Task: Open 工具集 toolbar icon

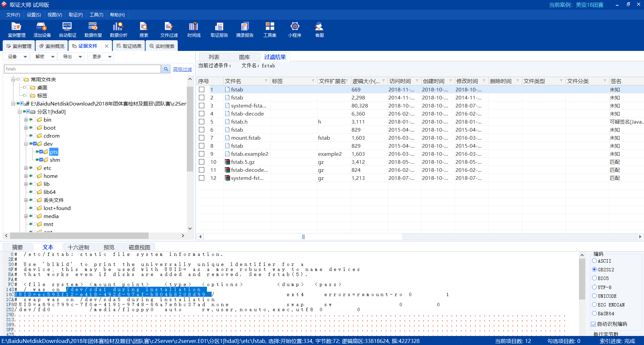Action: 270,30
